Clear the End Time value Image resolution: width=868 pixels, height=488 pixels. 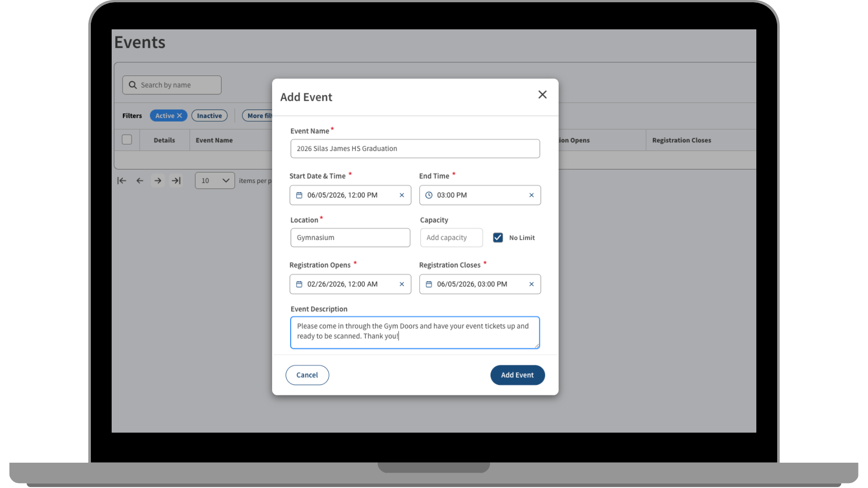(x=531, y=195)
